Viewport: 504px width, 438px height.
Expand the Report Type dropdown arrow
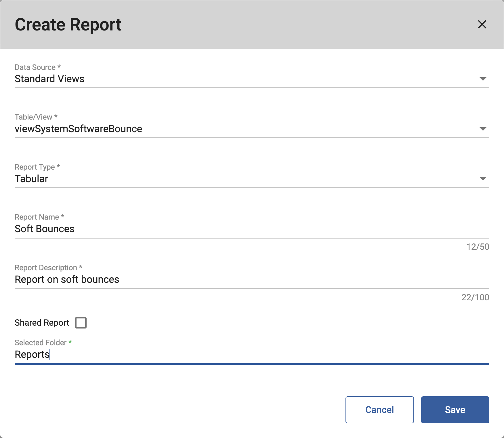click(x=483, y=179)
